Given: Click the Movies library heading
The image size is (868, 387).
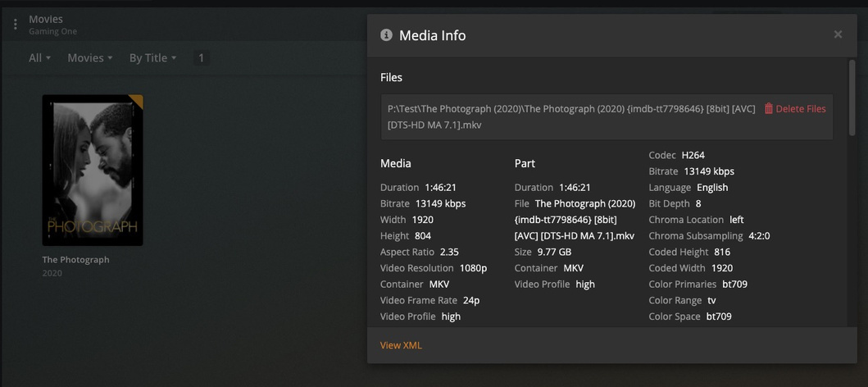Looking at the screenshot, I should coord(46,19).
